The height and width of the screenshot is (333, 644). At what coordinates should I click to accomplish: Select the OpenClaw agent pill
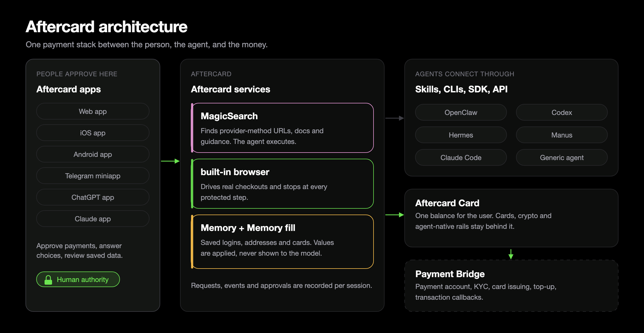(x=461, y=112)
